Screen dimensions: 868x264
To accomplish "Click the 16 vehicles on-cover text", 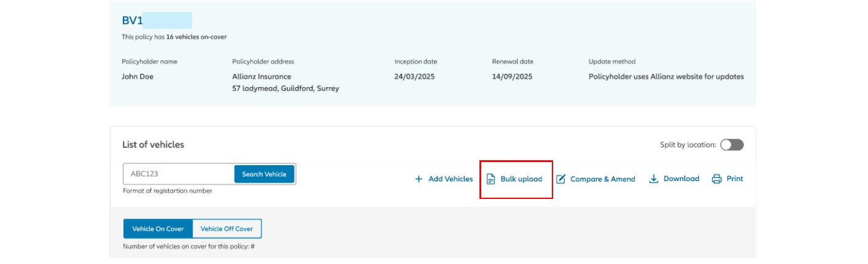I will pyautogui.click(x=196, y=37).
